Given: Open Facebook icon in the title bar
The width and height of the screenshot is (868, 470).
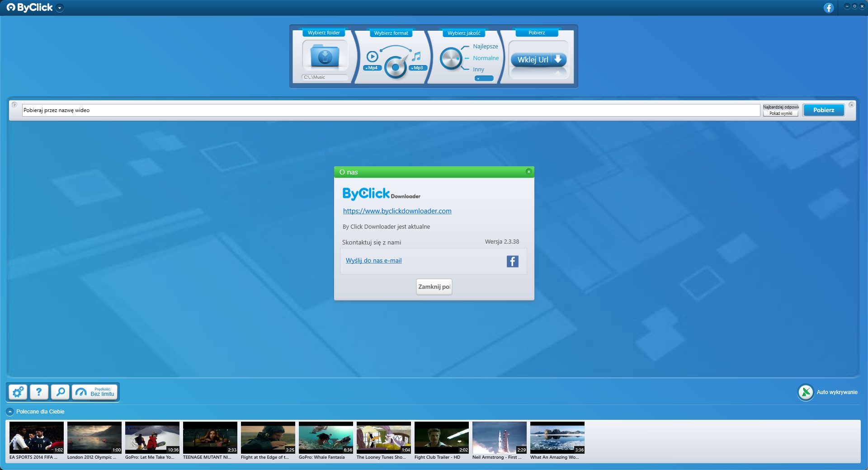Looking at the screenshot, I should pos(829,8).
